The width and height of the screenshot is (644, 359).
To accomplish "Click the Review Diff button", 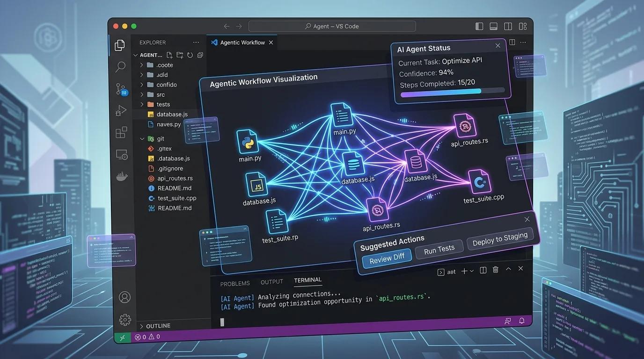I will pyautogui.click(x=387, y=259).
